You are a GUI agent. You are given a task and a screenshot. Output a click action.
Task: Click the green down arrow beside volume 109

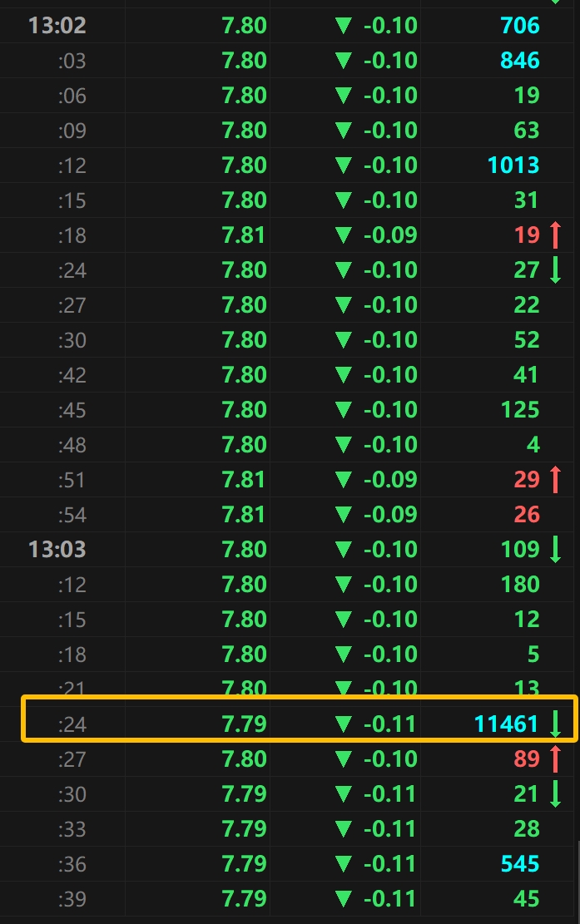point(555,549)
